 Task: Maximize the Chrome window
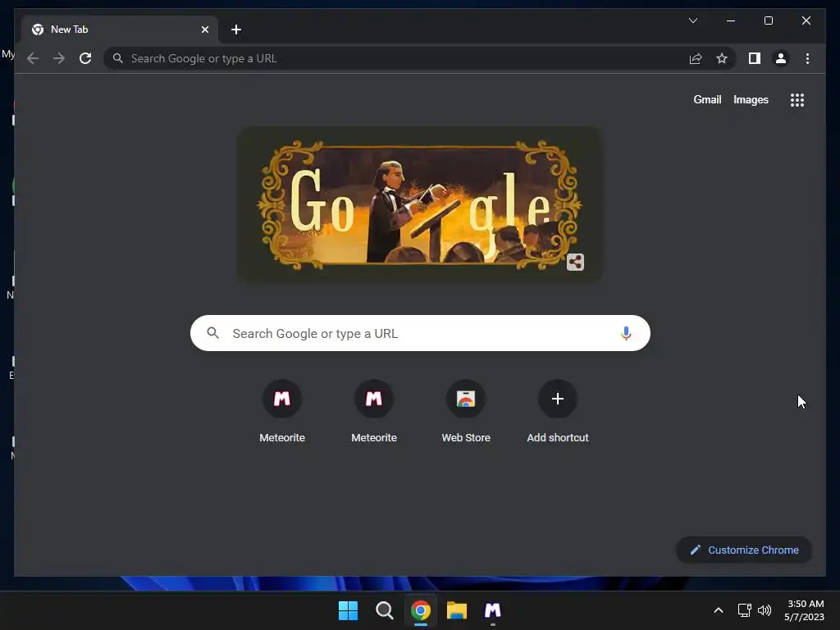[x=768, y=21]
